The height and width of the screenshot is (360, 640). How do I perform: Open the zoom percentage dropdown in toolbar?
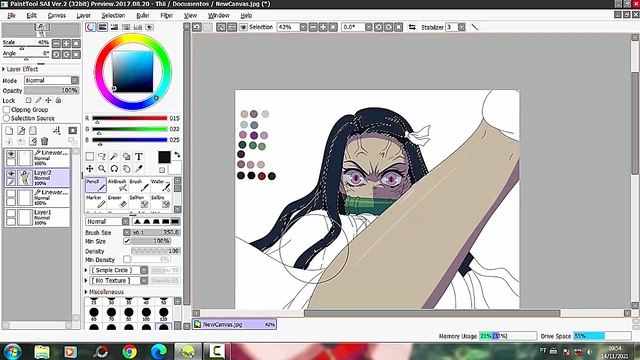click(x=303, y=27)
